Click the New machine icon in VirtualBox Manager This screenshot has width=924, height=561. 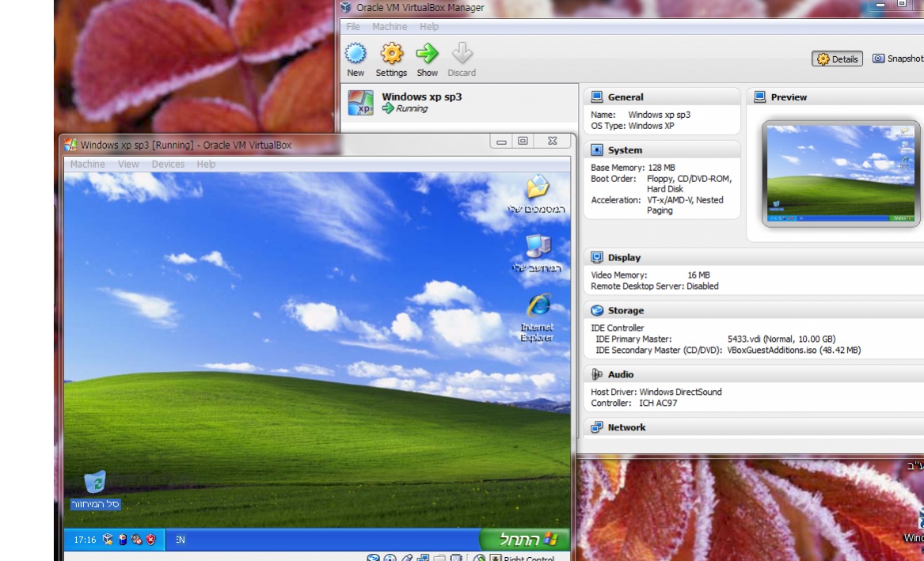(x=356, y=54)
